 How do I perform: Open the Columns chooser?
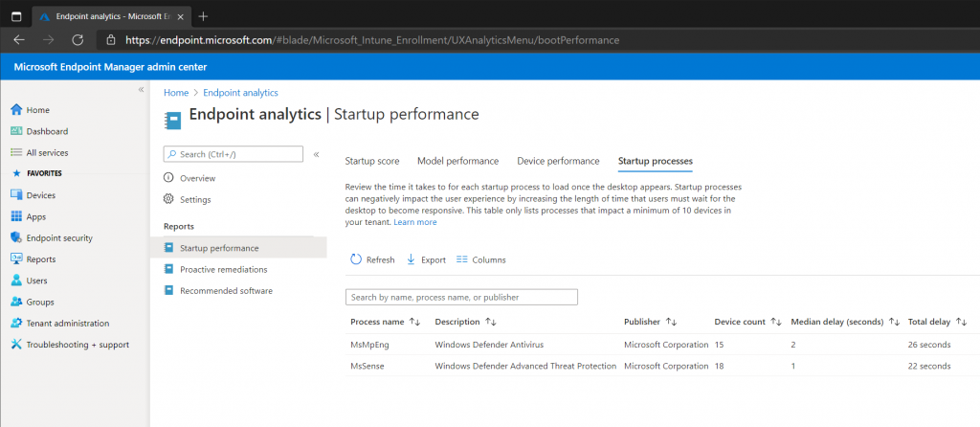(x=481, y=260)
